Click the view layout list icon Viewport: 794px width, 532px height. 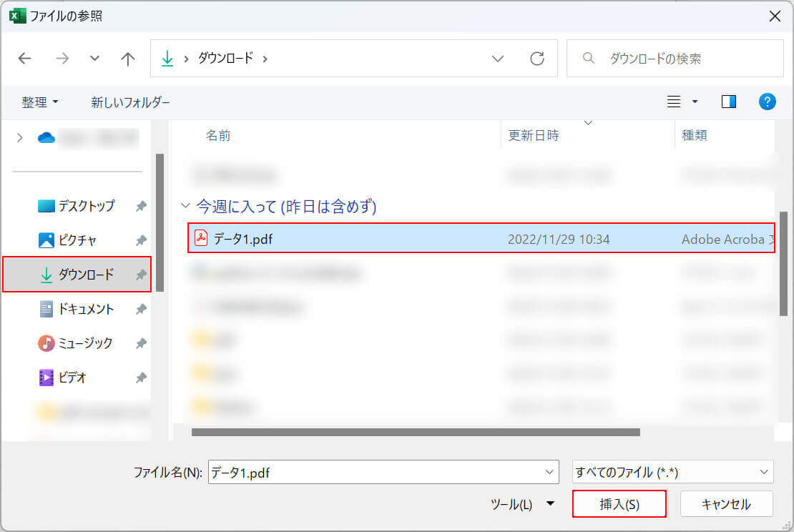pyautogui.click(x=674, y=102)
